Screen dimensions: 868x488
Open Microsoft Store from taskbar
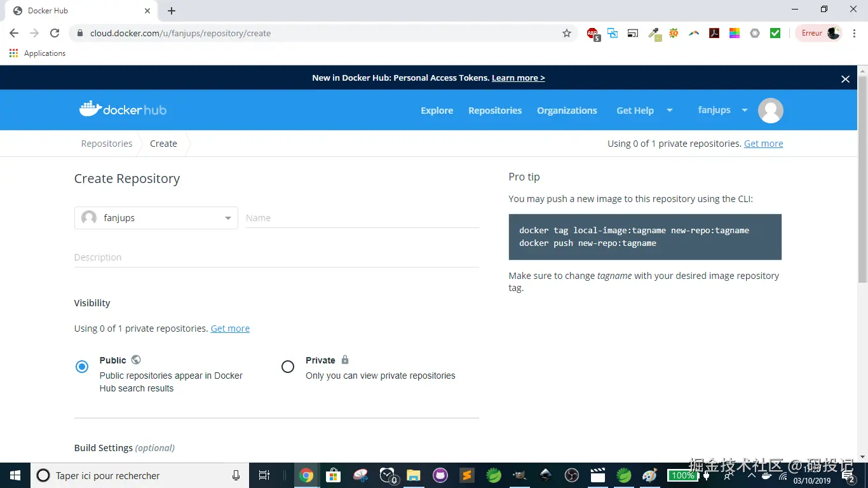(x=333, y=475)
